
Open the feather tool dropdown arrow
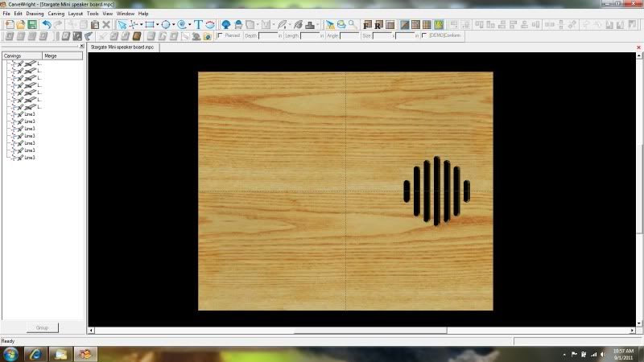click(290, 25)
